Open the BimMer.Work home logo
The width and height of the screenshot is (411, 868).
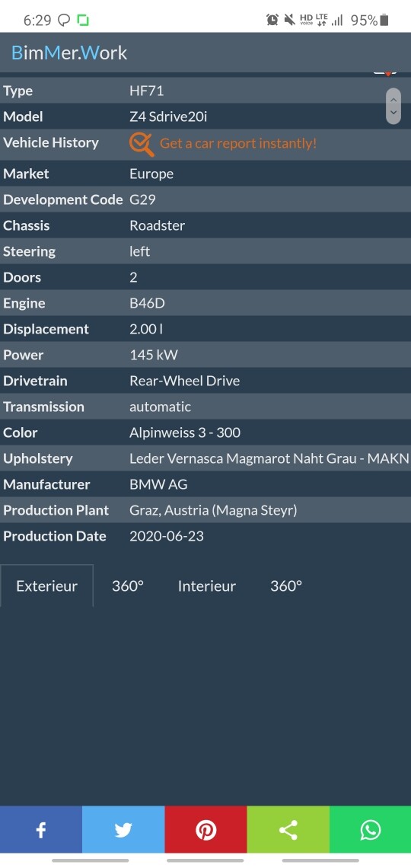(x=69, y=53)
